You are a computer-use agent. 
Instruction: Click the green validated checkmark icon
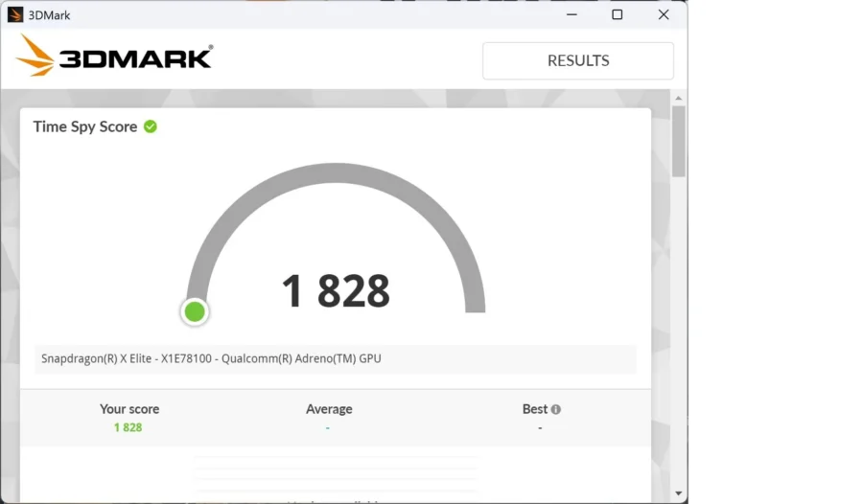[x=151, y=126]
